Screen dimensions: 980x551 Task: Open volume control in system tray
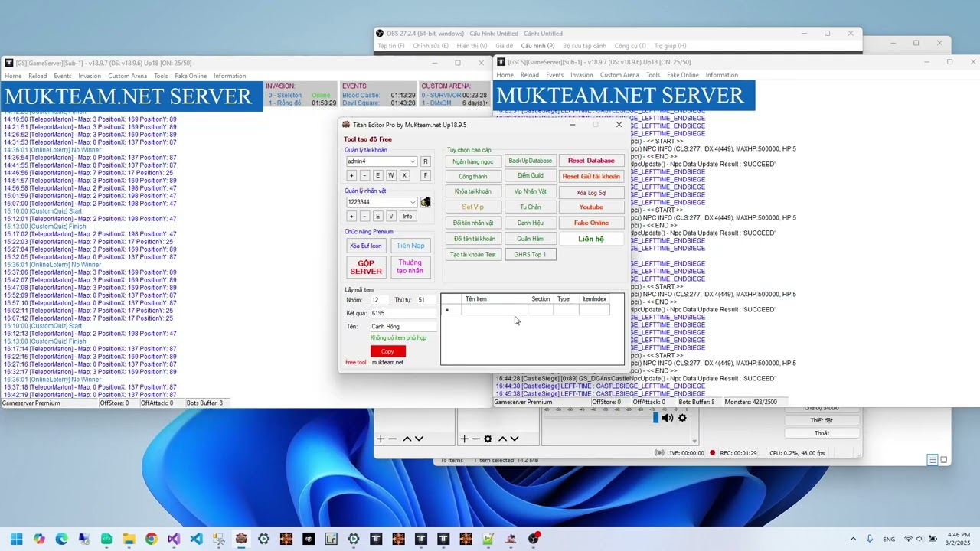[x=920, y=539]
